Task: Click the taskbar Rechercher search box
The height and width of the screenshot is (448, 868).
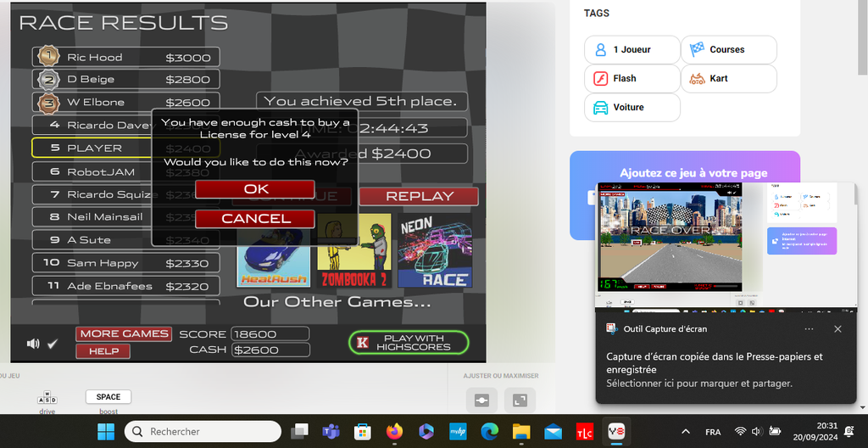Action: [203, 431]
